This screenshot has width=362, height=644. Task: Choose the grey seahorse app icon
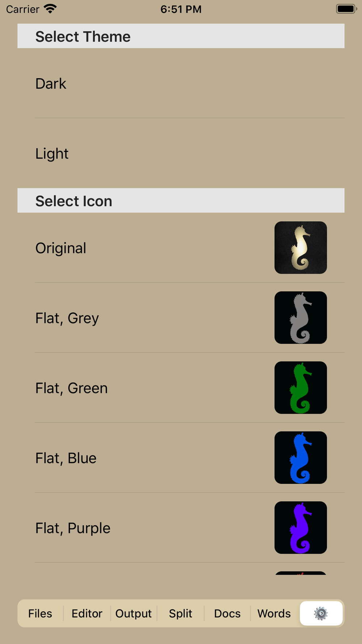[300, 318]
